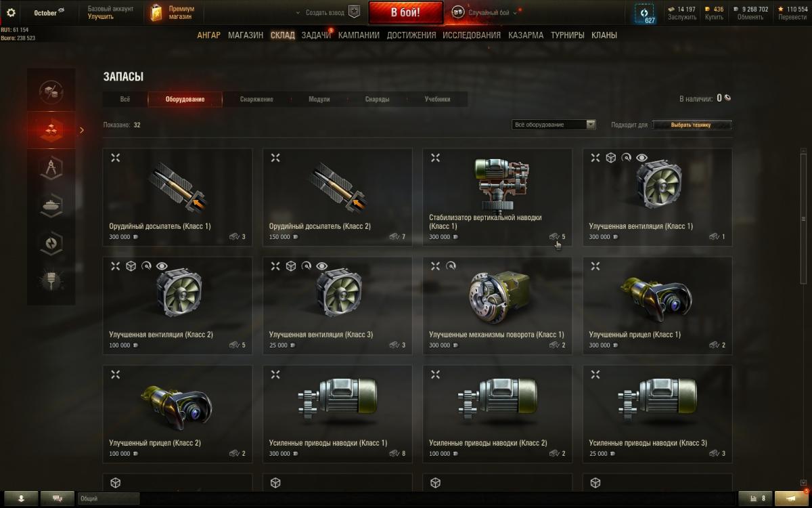Viewport: 812px width, 508px height.
Task: Open the Случайный бой battle type dropdown
Action: click(484, 12)
